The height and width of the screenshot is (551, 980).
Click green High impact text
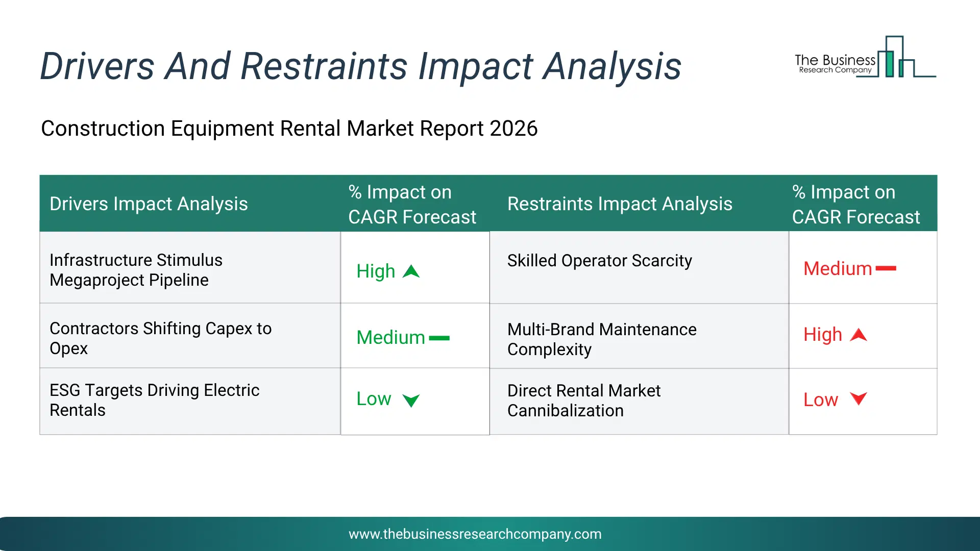[x=376, y=271]
